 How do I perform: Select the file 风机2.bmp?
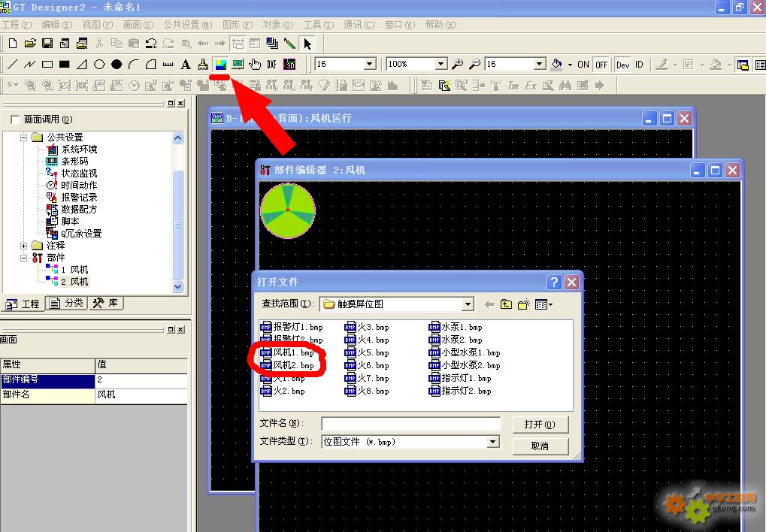pyautogui.click(x=287, y=365)
